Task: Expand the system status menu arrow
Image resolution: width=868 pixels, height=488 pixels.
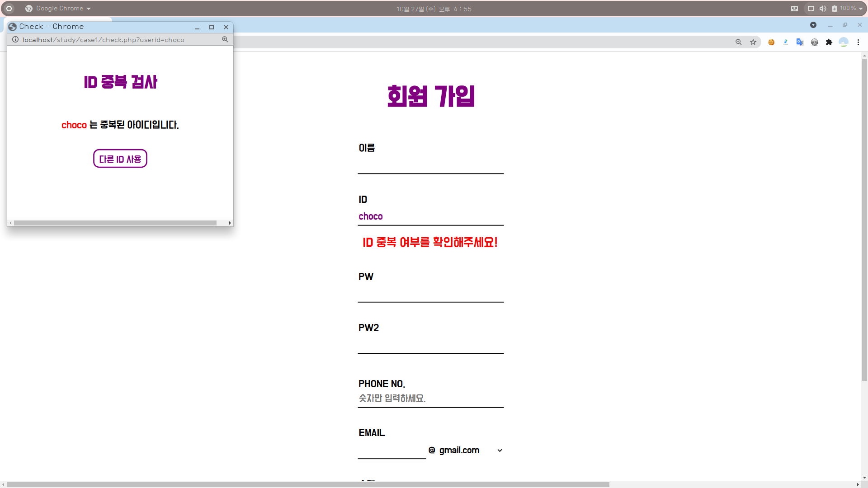Action: tap(861, 9)
